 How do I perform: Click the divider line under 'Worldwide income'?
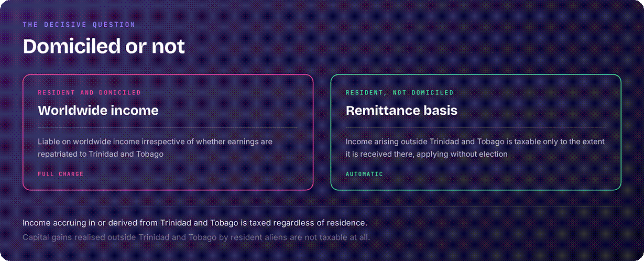(168, 127)
